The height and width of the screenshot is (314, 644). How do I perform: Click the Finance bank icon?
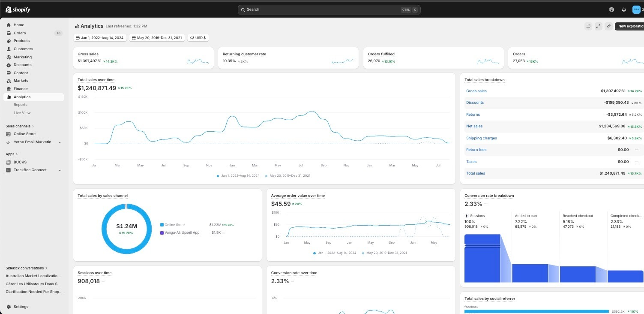(x=9, y=89)
